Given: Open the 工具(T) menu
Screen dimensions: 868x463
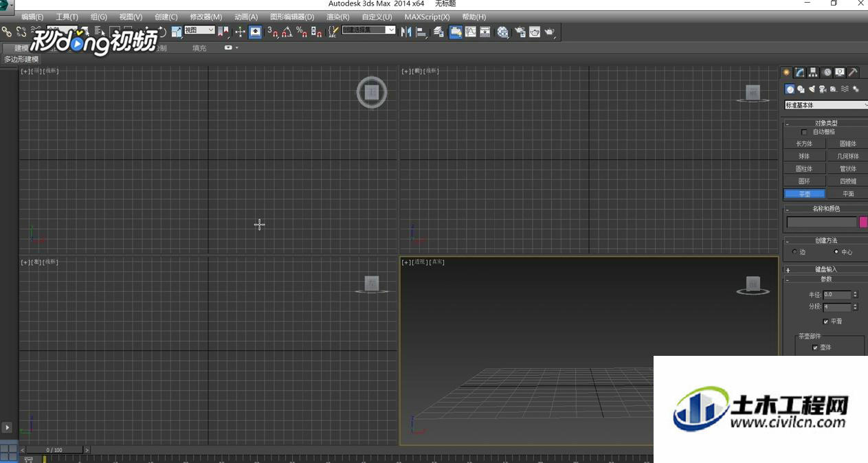Looking at the screenshot, I should (x=67, y=16).
